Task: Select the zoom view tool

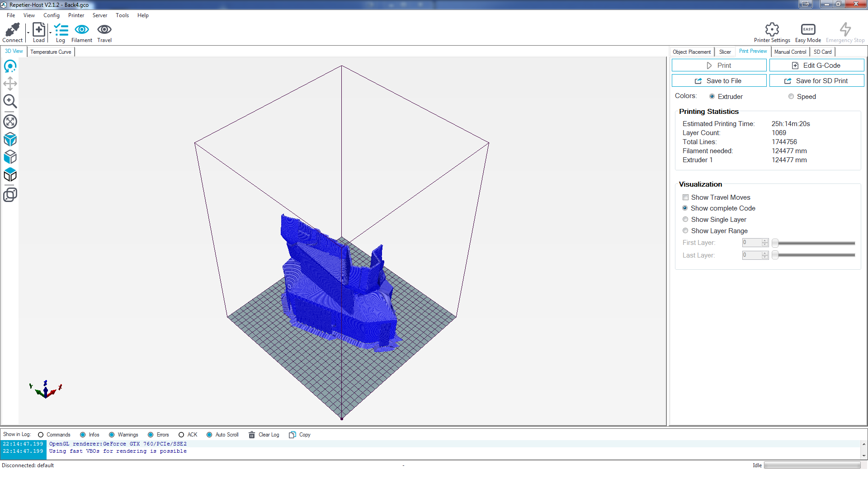Action: tap(10, 101)
